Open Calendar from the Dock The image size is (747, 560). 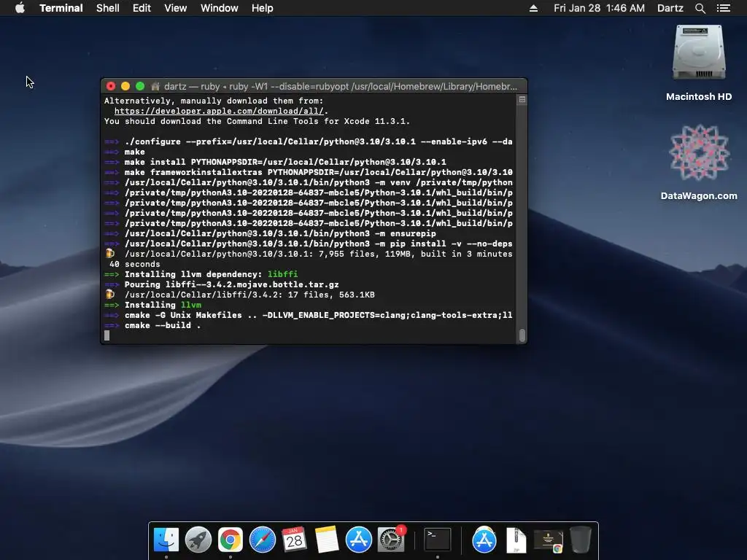pos(295,540)
